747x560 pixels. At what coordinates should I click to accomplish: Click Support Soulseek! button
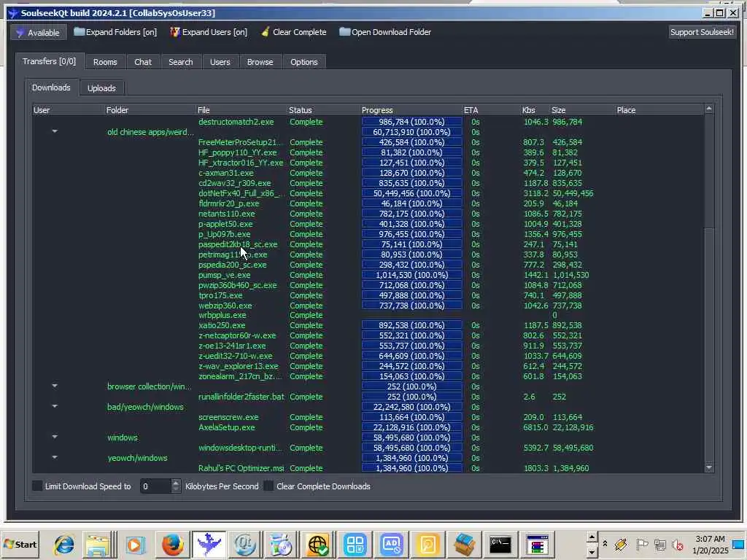(x=702, y=32)
